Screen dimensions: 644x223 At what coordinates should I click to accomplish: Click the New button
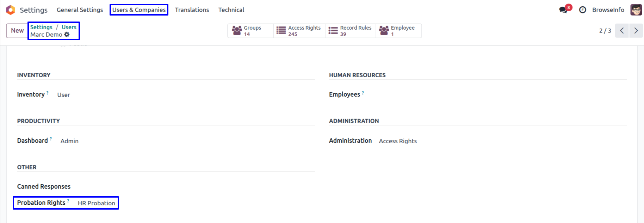click(17, 31)
